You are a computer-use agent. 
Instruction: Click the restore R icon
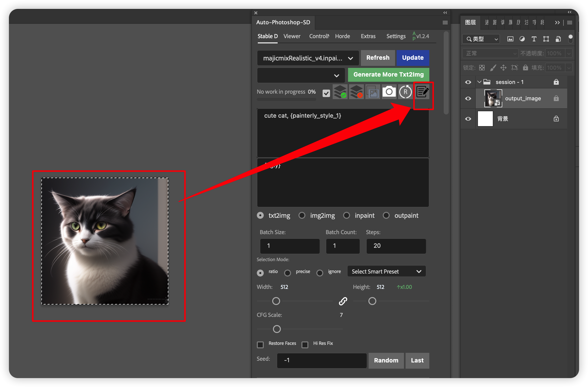[406, 92]
